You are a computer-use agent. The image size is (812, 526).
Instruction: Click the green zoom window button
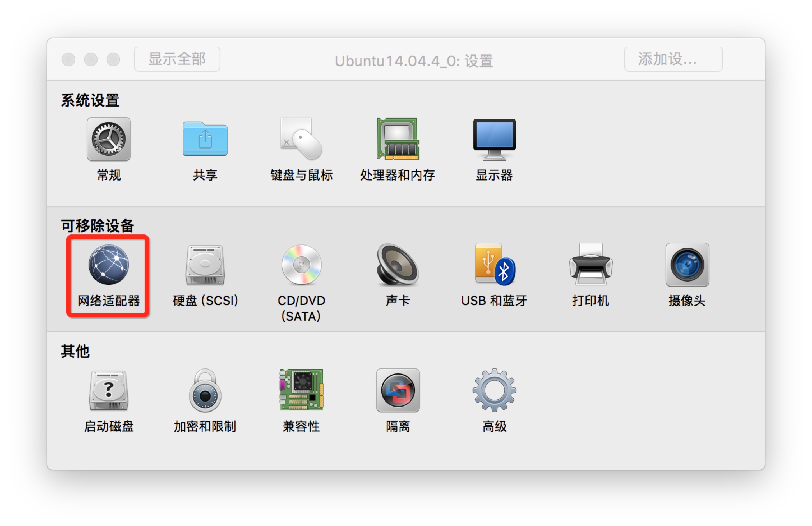click(113, 59)
